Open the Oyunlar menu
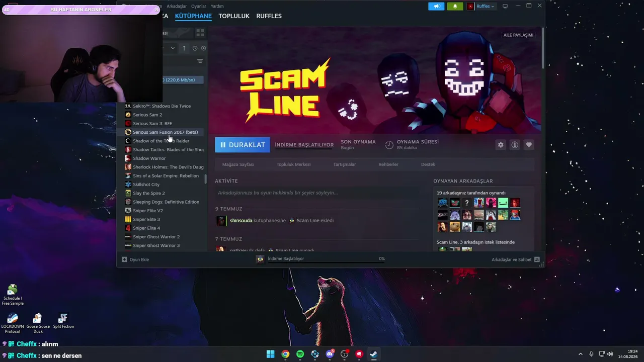 pos(199,6)
